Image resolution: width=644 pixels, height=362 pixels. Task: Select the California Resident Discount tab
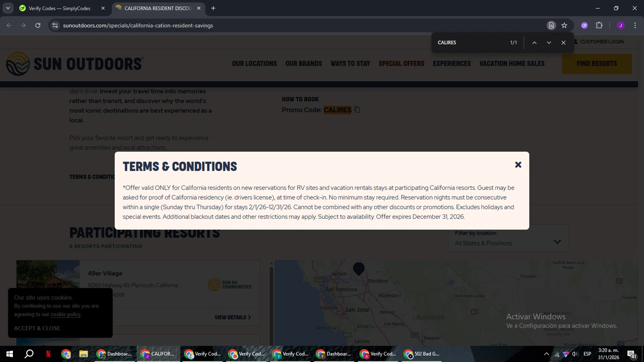click(158, 8)
